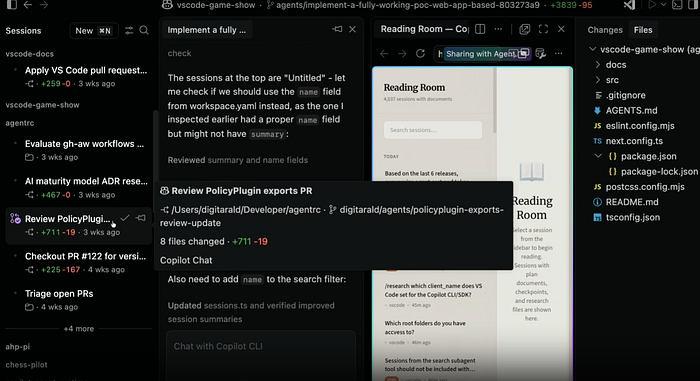Type in the Chat with Copilot CLI box
This screenshot has height=381, width=700.
261,356
